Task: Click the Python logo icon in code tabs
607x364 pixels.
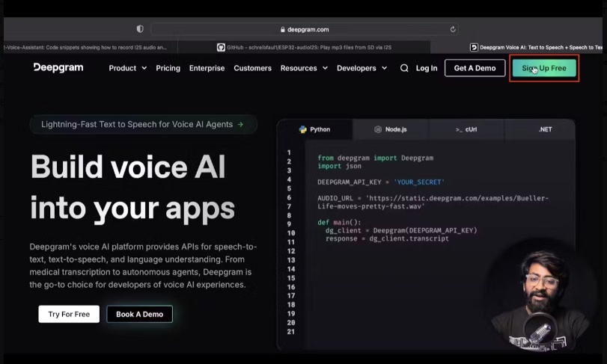Action: (x=303, y=129)
